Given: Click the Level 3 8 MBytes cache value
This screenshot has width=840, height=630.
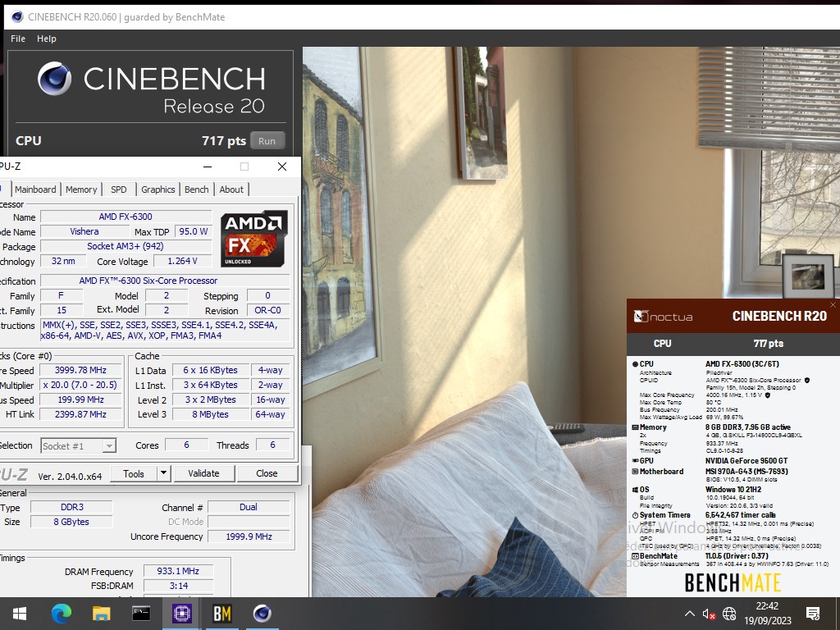Looking at the screenshot, I should (x=211, y=414).
